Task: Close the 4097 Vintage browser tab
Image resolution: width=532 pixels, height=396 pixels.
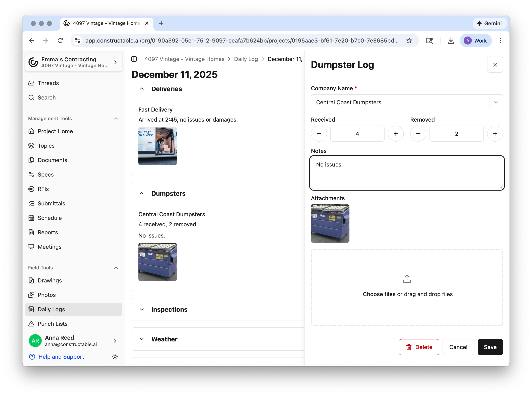Action: pyautogui.click(x=147, y=23)
